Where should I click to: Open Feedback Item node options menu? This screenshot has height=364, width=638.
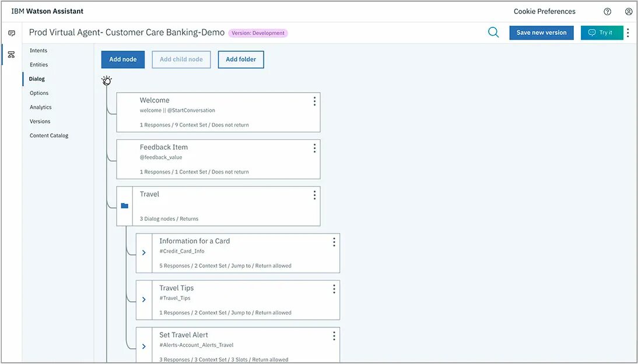[314, 149]
